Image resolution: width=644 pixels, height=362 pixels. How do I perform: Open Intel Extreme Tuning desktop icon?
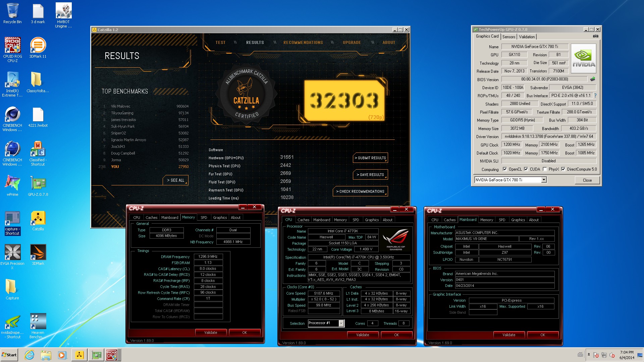click(x=12, y=84)
